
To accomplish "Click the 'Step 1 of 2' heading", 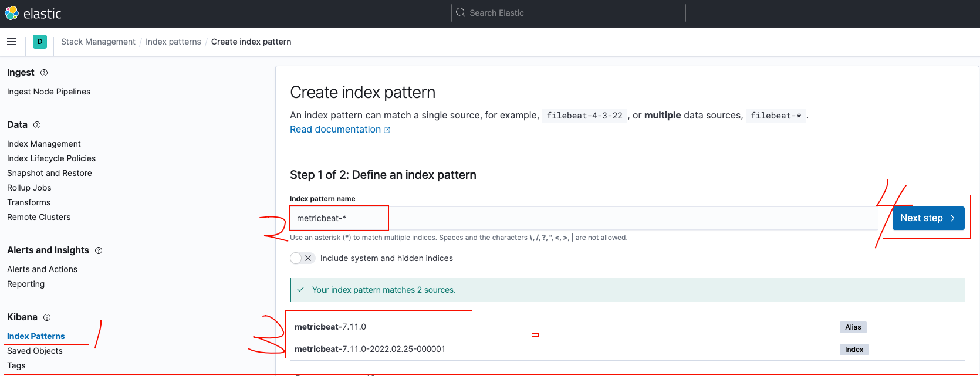I will pos(383,175).
